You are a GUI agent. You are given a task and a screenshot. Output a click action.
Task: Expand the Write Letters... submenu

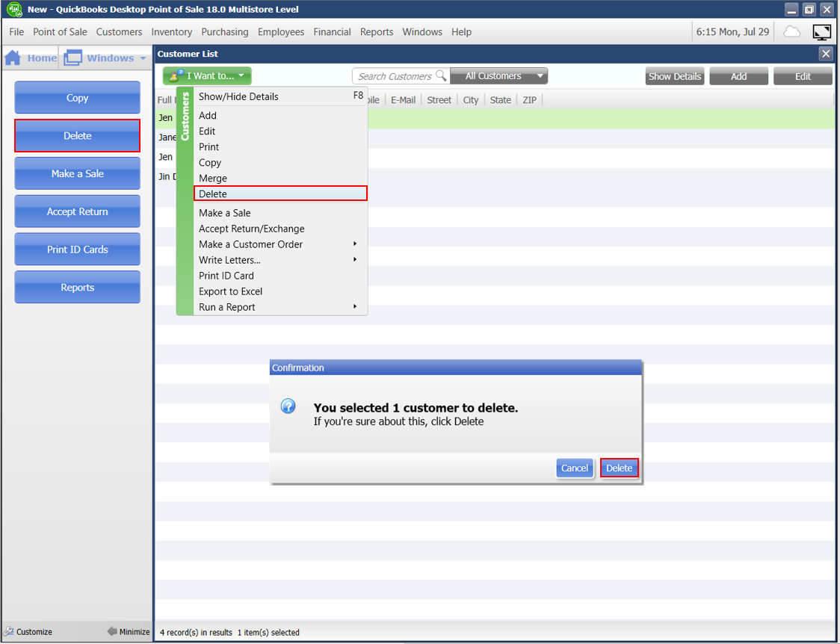[x=355, y=260]
